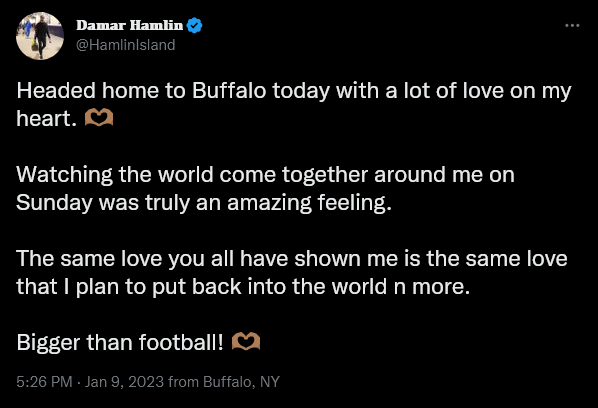This screenshot has width=598, height=408.
Task: Click the 'Headed home to Buffalo today' line
Action: tap(294, 92)
